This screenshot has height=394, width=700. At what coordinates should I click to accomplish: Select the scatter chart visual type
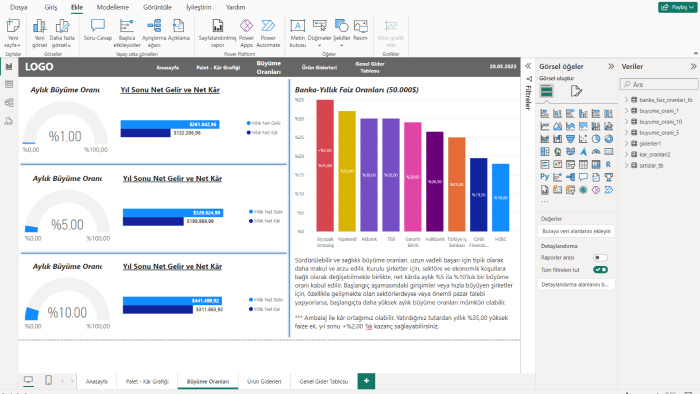point(583,139)
